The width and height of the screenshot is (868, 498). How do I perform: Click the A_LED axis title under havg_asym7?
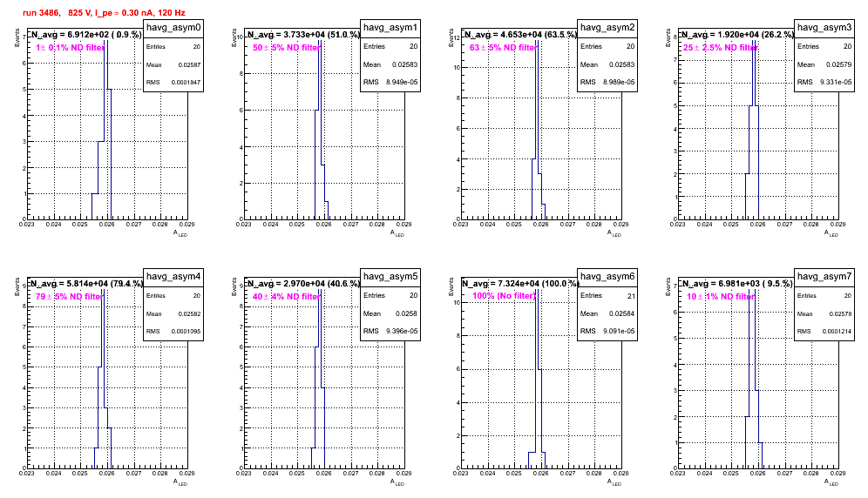pyautogui.click(x=831, y=482)
